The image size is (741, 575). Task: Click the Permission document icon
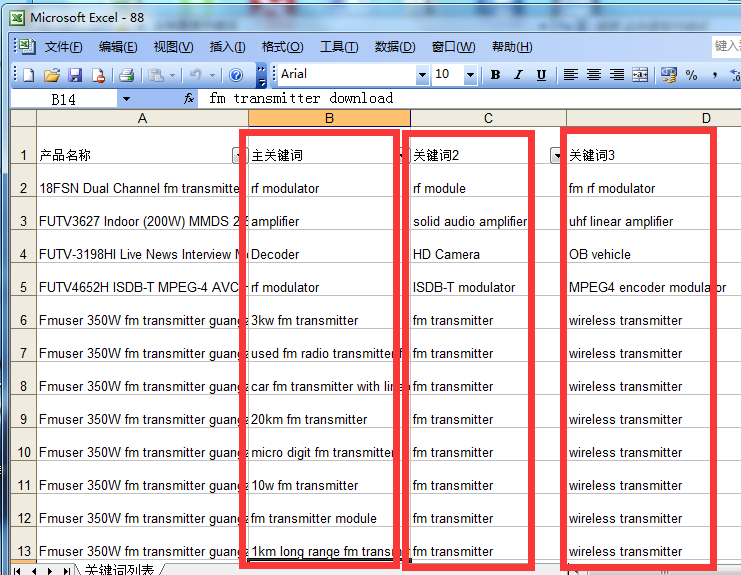98,75
